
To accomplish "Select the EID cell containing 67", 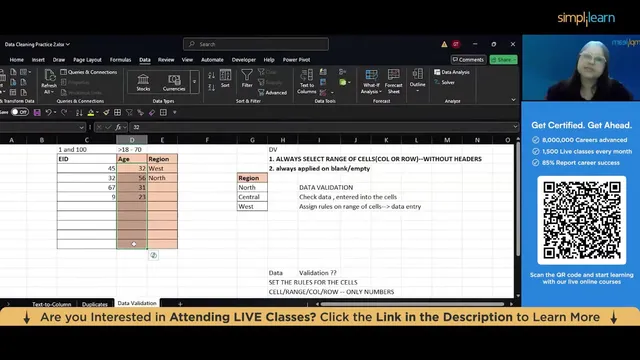I will point(87,187).
